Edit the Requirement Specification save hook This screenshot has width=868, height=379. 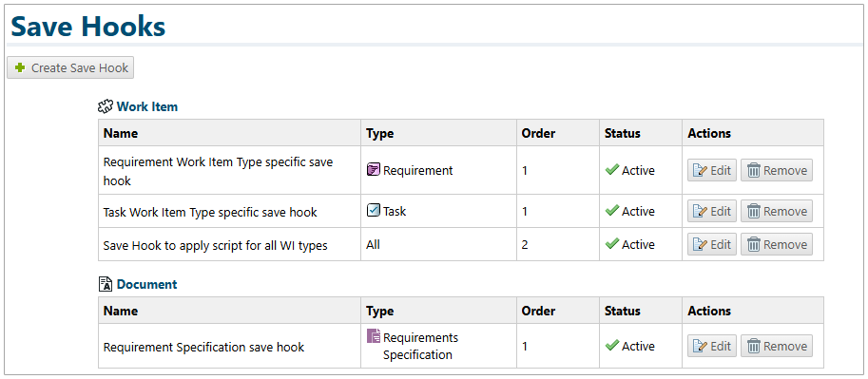[x=712, y=346]
